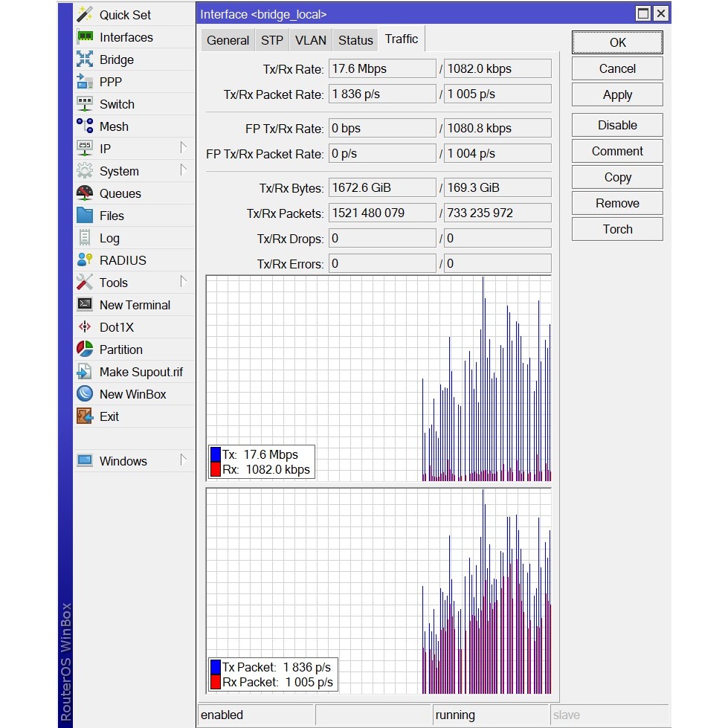Screen dimensions: 728x728
Task: Click the Cancel button
Action: (617, 68)
